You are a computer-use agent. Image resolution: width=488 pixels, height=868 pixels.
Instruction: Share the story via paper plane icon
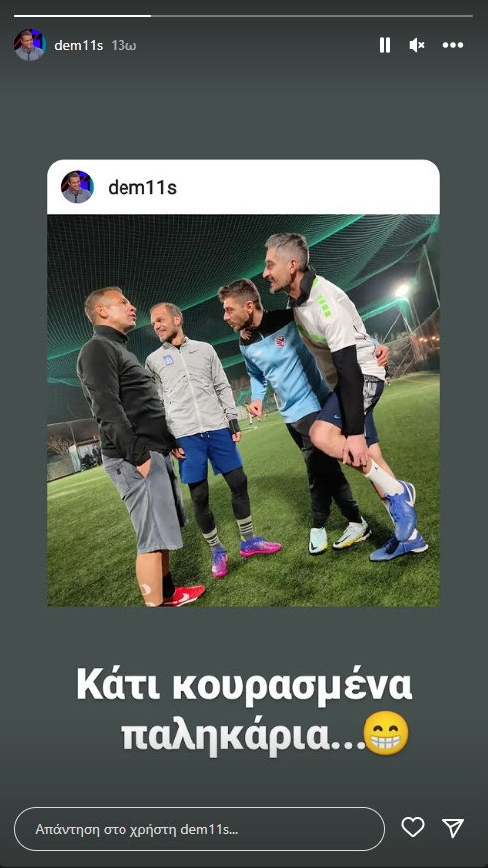pyautogui.click(x=453, y=827)
